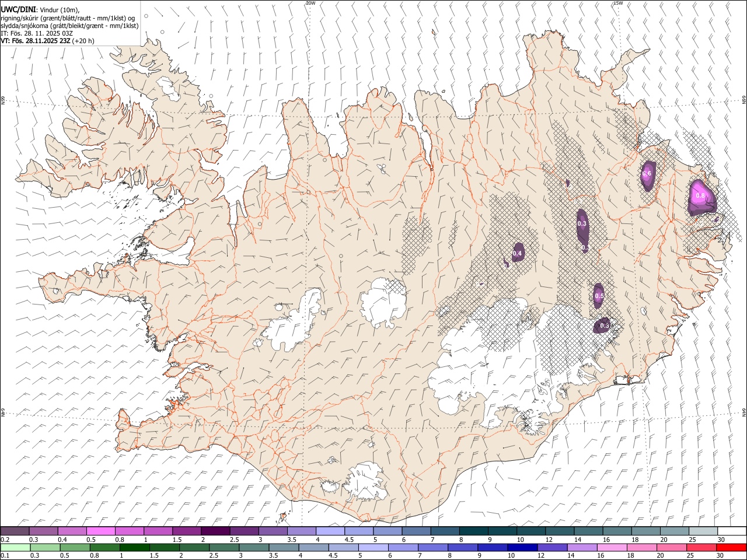Select light pink rain legend swatch starting at 16
The height and width of the screenshot is (560, 747).
click(612, 547)
